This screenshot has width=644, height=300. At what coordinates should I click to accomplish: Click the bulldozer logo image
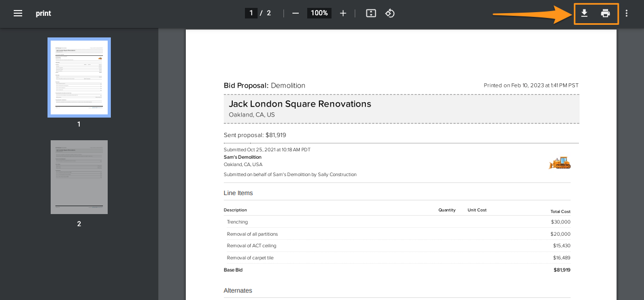[x=560, y=162]
